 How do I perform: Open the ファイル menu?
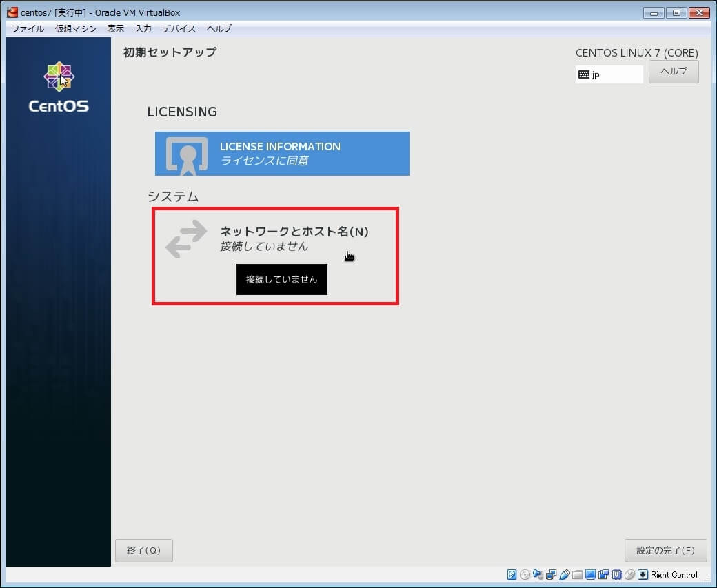coord(28,29)
